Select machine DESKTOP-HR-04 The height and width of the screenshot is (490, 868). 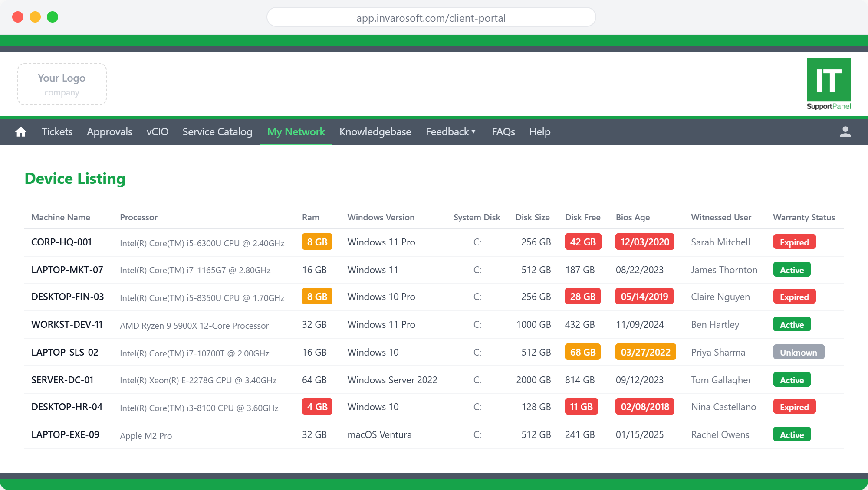pyautogui.click(x=67, y=407)
